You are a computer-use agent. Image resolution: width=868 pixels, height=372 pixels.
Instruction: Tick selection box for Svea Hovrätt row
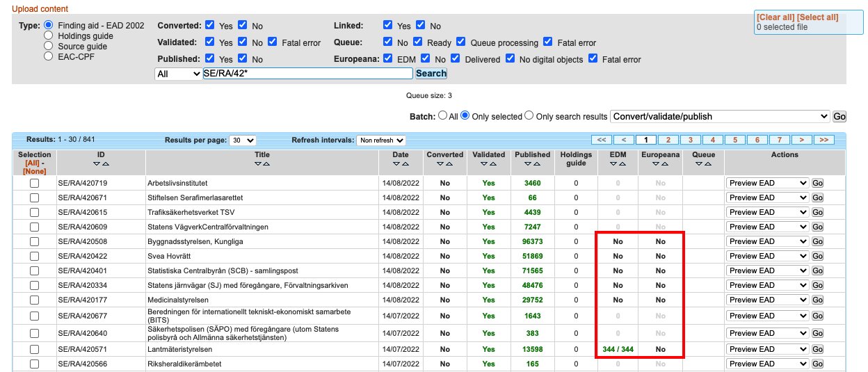[x=34, y=256]
